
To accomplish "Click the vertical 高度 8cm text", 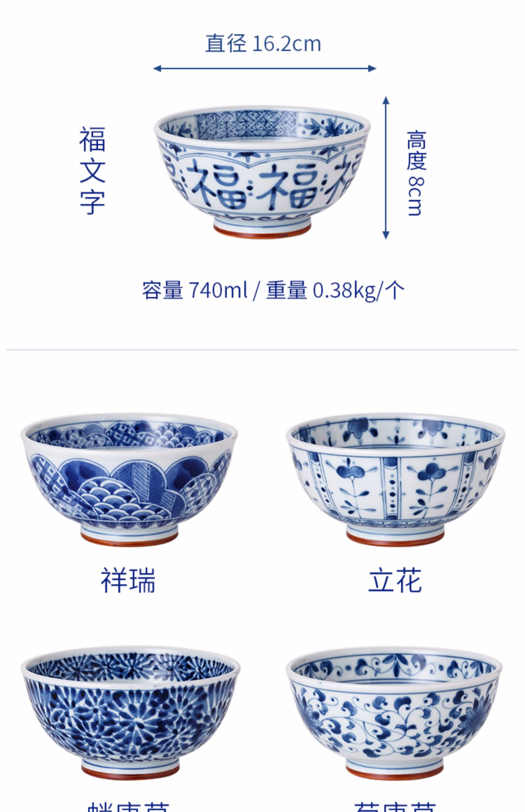I will click(x=416, y=173).
